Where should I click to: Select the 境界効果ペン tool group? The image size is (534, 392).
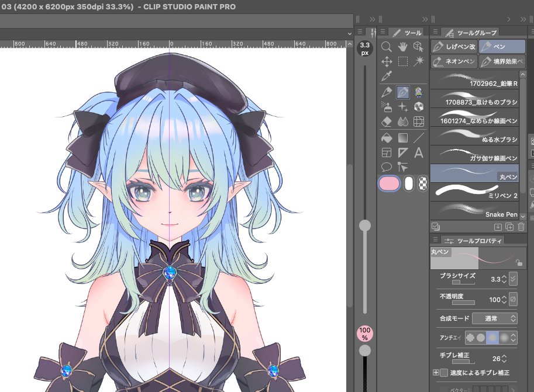coord(502,61)
